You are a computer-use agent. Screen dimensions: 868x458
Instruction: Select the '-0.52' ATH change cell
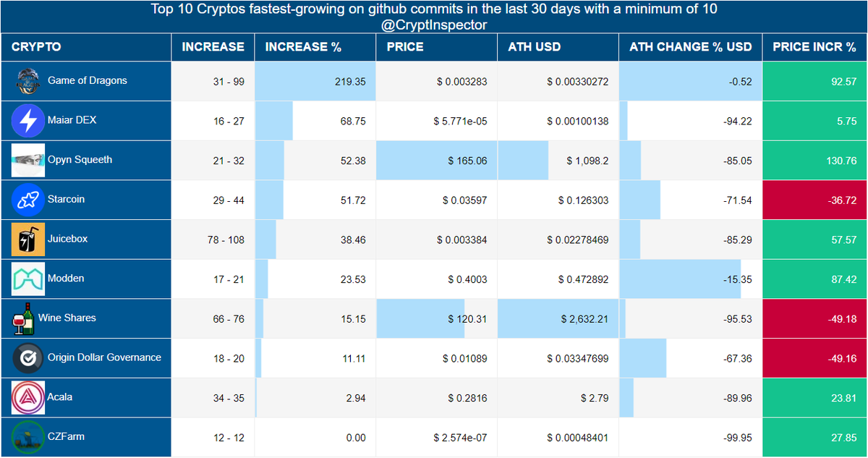[x=691, y=81]
